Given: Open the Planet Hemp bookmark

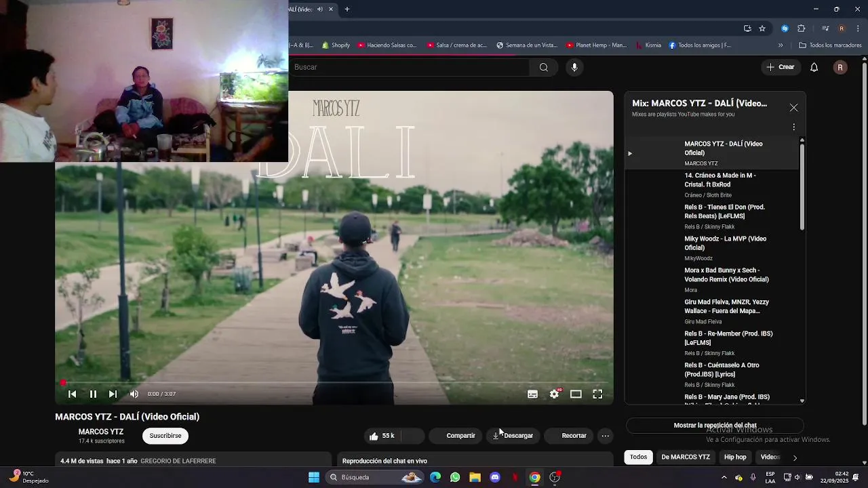Looking at the screenshot, I should (597, 45).
